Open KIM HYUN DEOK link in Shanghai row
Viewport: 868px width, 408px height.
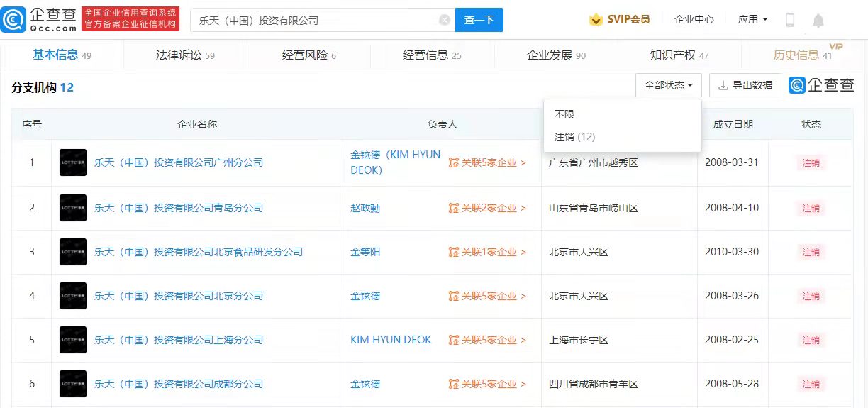(391, 340)
